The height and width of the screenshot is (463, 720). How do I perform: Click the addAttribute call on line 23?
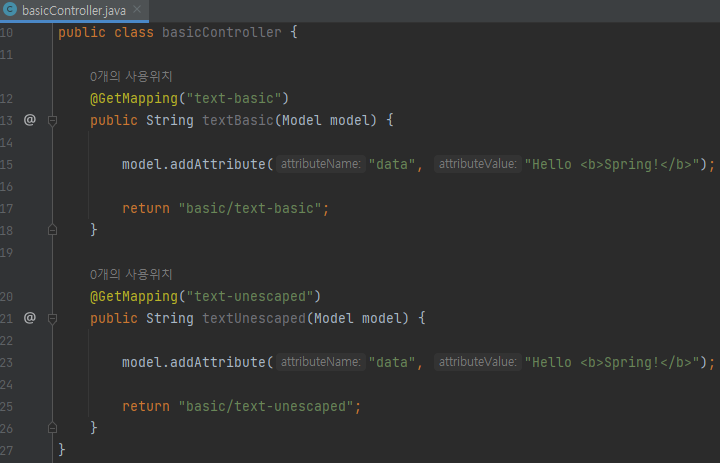coord(218,362)
